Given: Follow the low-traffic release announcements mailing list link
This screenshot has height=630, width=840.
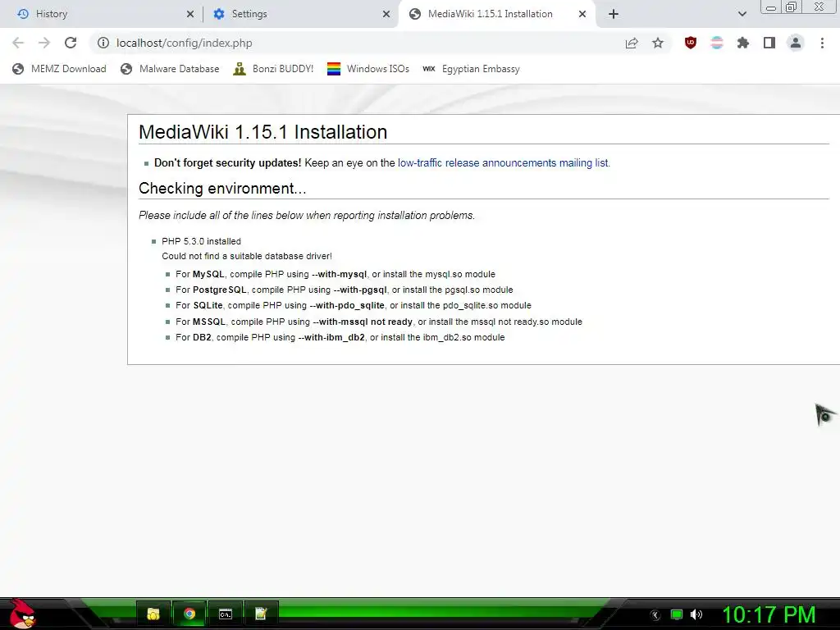Looking at the screenshot, I should click(x=504, y=163).
